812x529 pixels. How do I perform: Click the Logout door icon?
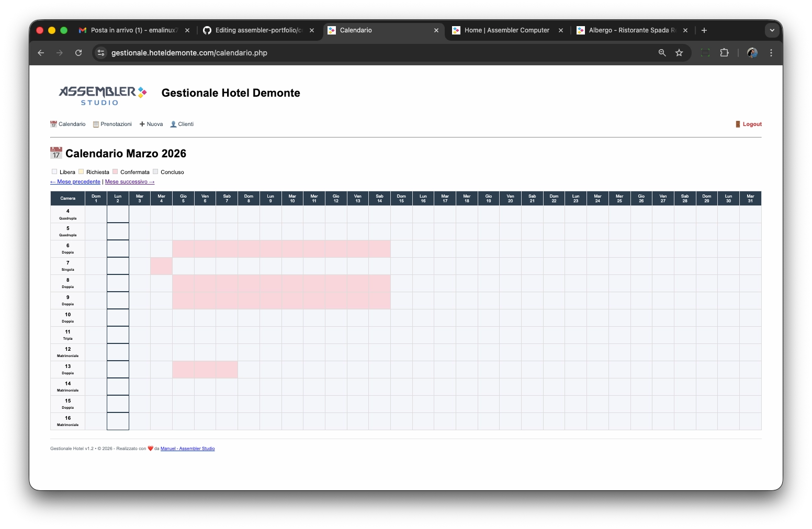pos(738,124)
